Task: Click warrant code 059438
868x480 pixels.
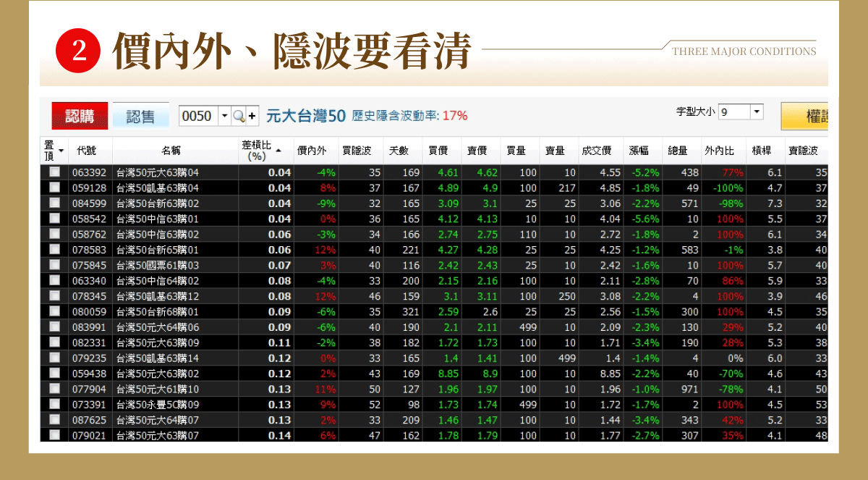Action: click(89, 374)
